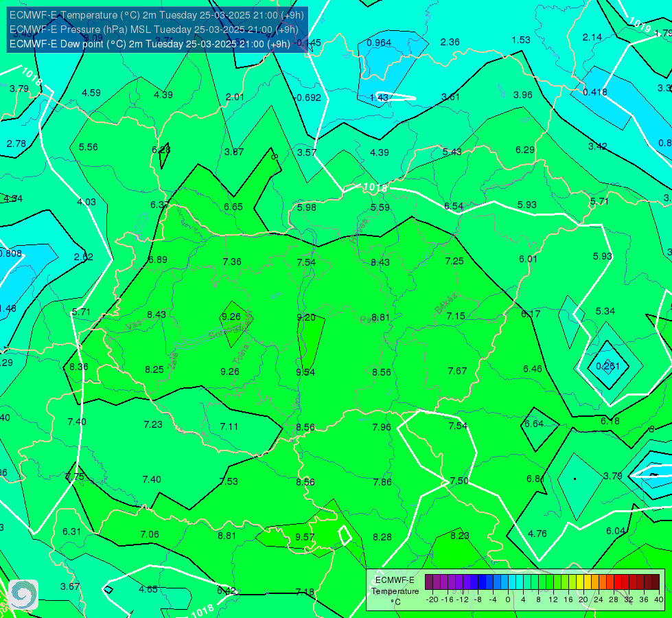
Task: Click the 6.64 value inside the small contour
Action: pos(534,424)
